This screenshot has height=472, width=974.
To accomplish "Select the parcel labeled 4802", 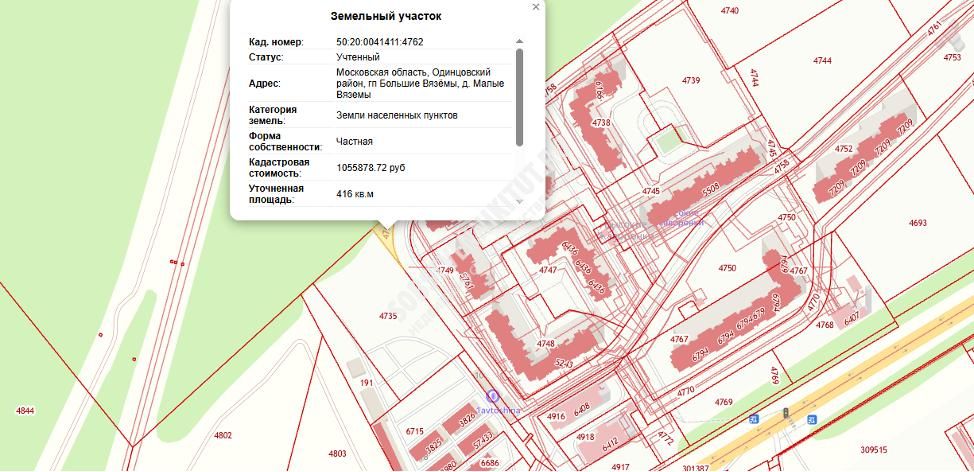I will [x=222, y=435].
